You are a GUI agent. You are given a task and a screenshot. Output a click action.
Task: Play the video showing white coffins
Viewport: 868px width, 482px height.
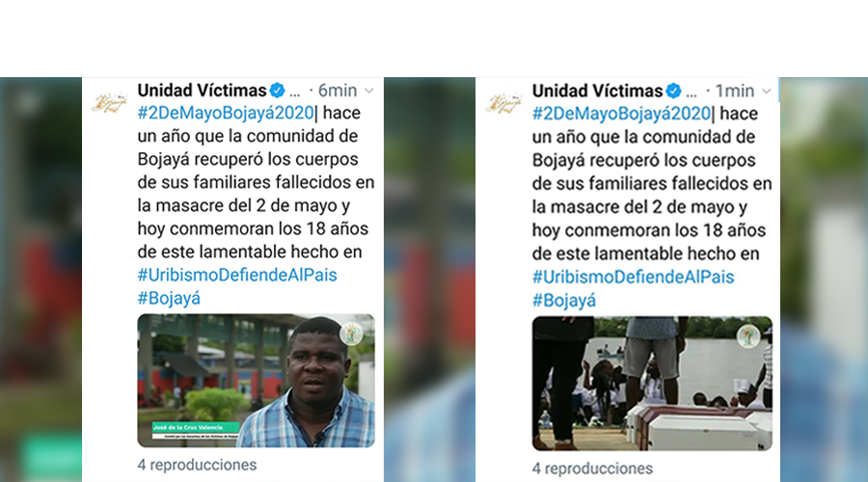652,384
